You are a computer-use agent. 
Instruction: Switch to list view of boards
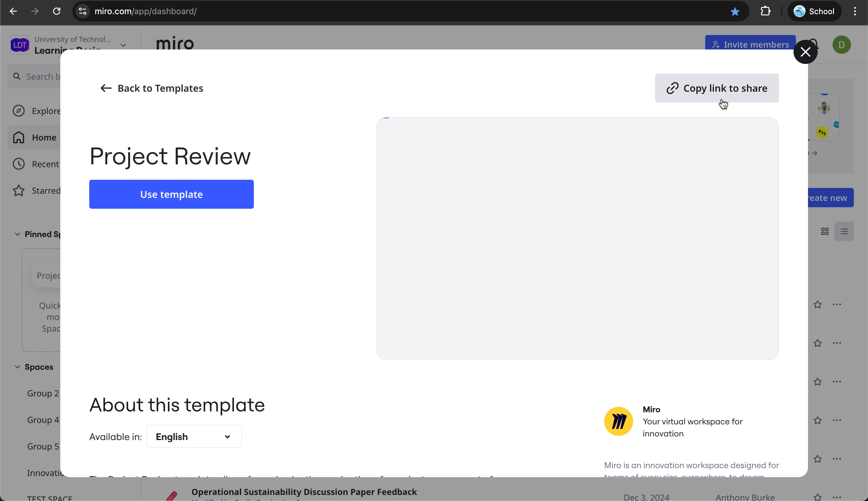844,231
